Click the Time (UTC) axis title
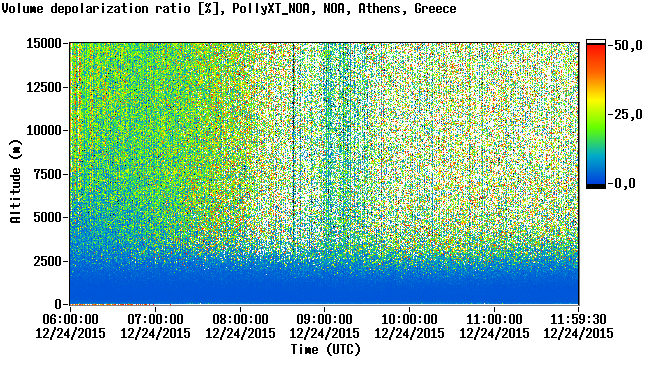This screenshot has width=665, height=389. [x=325, y=350]
